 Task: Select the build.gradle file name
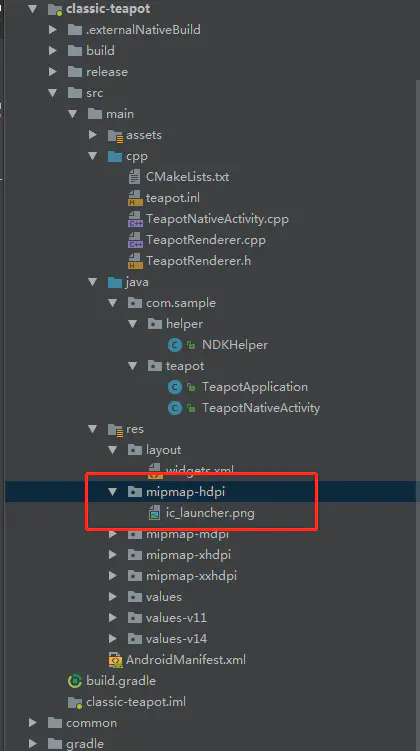pyautogui.click(x=121, y=681)
